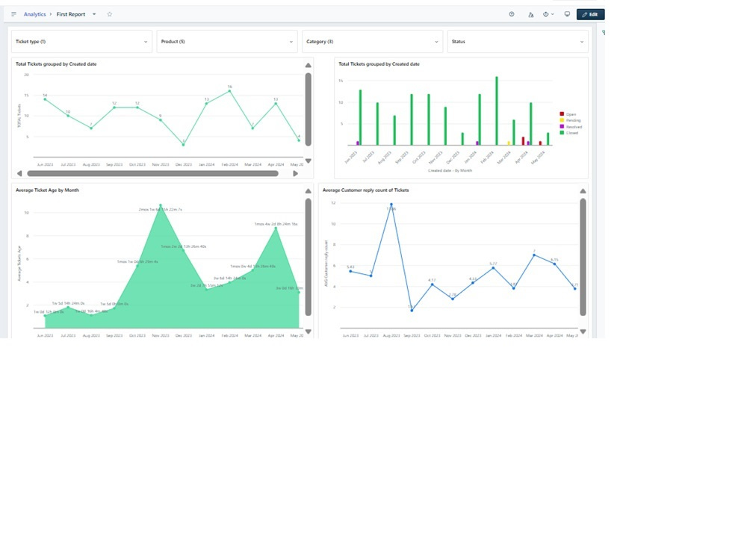Click the share users icon in header

coord(530,15)
